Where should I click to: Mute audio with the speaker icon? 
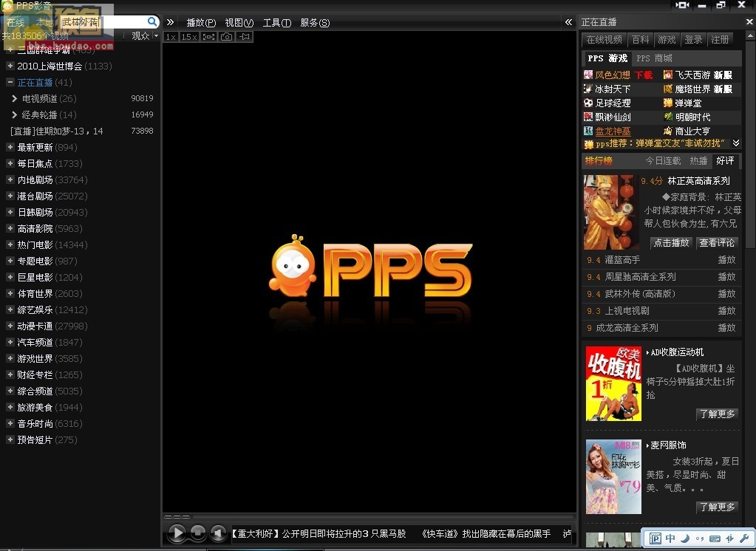click(x=219, y=533)
